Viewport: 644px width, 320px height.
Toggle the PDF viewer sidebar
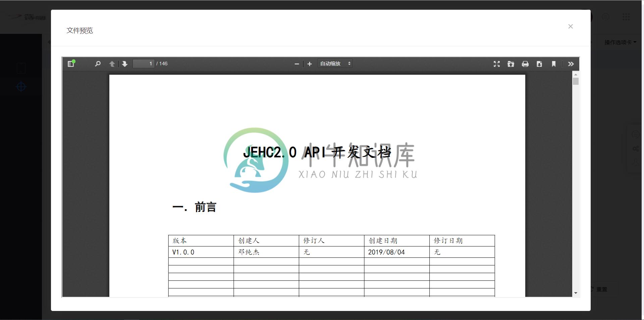point(71,64)
